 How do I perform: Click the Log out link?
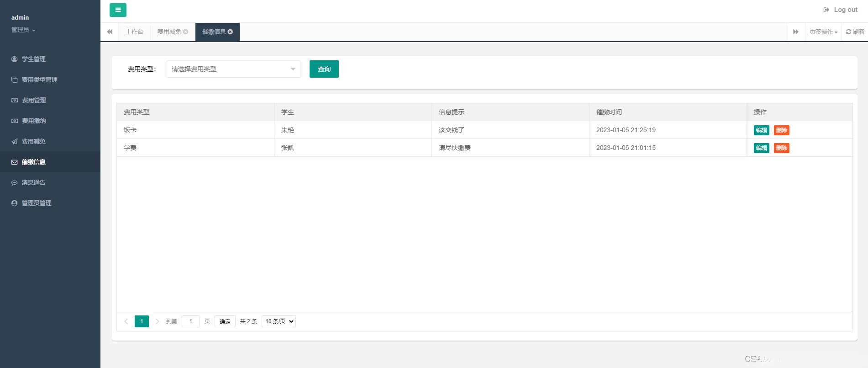tap(840, 10)
